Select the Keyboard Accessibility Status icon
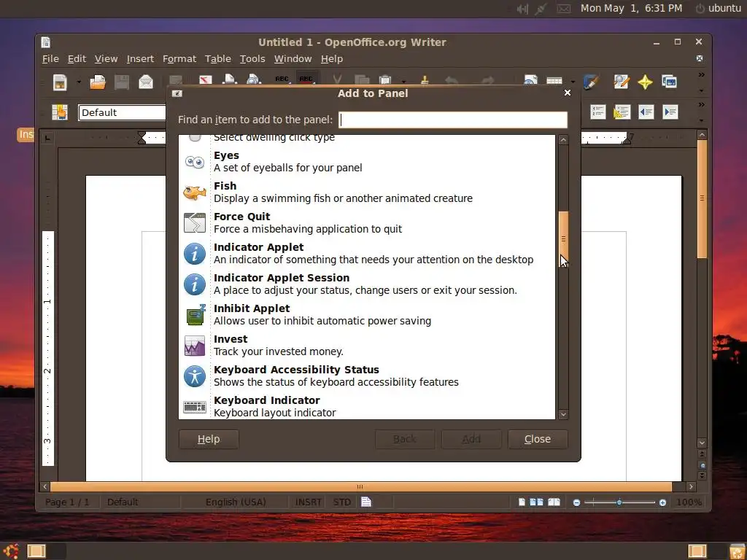747x560 pixels. [194, 376]
